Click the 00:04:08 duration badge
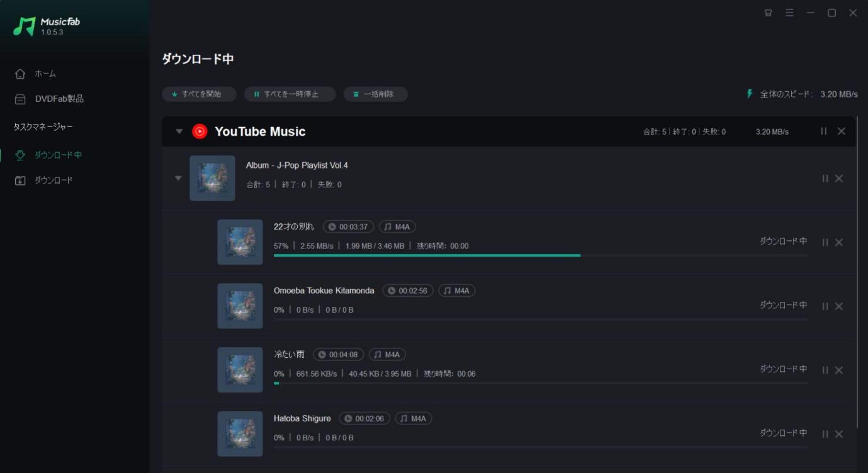 tap(338, 355)
